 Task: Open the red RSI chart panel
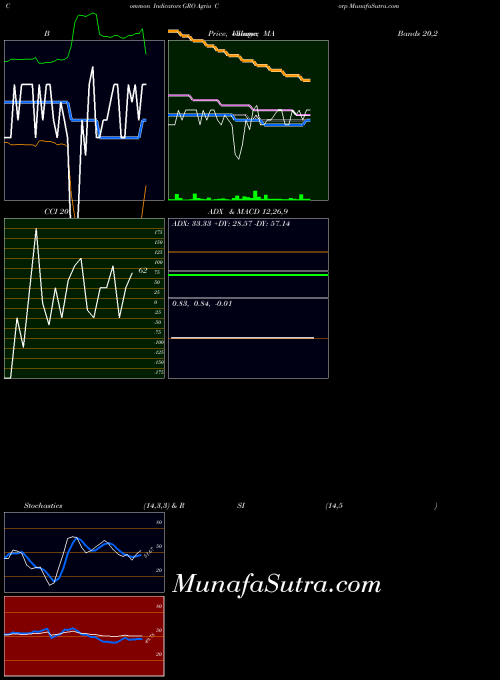pyautogui.click(x=85, y=636)
